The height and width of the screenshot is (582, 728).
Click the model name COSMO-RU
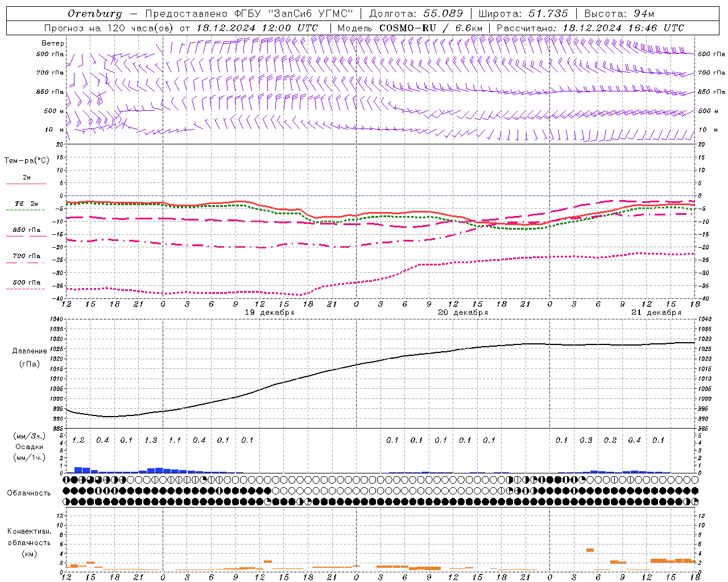[409, 28]
